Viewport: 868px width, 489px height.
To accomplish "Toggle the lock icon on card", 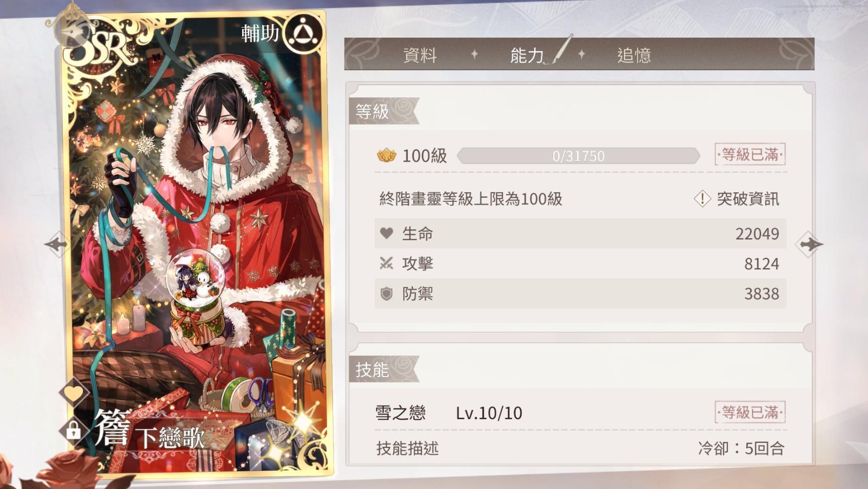I will click(x=73, y=430).
